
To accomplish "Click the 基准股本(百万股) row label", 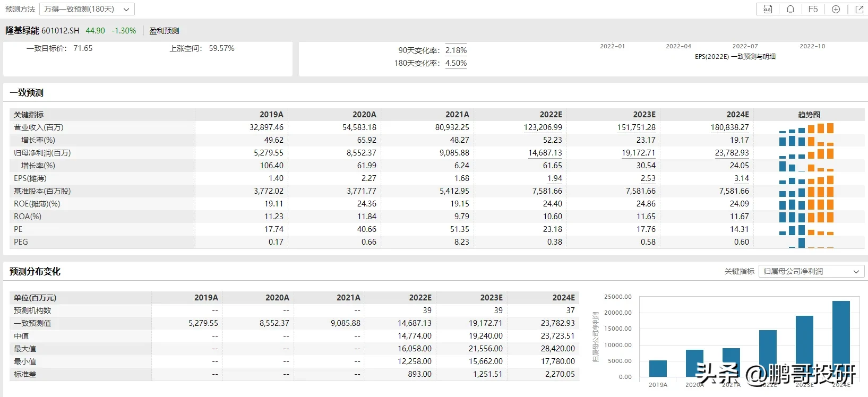I will 42,191.
